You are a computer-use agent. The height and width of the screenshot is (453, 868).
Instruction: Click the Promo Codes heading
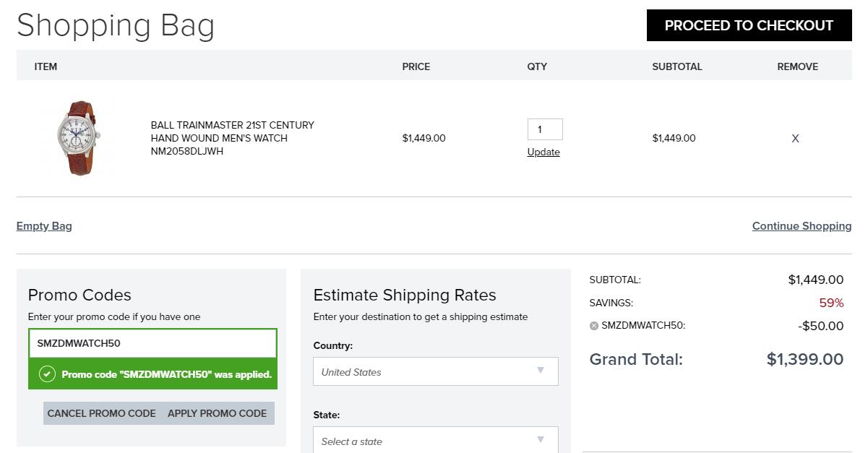(80, 295)
